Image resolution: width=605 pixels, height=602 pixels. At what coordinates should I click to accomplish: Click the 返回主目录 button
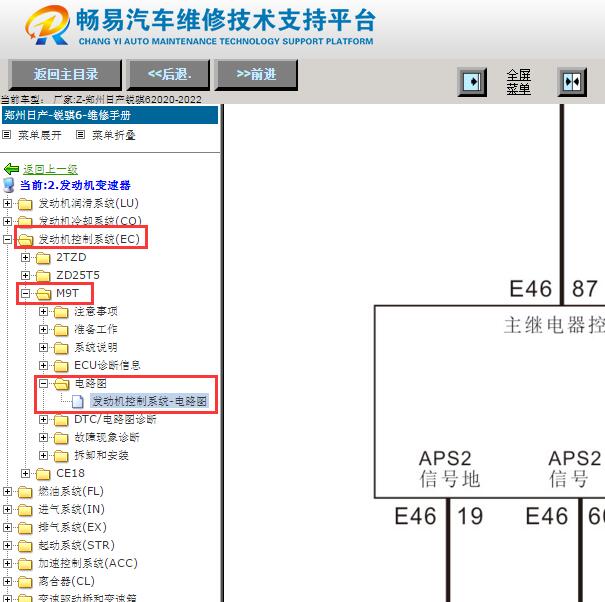point(65,74)
